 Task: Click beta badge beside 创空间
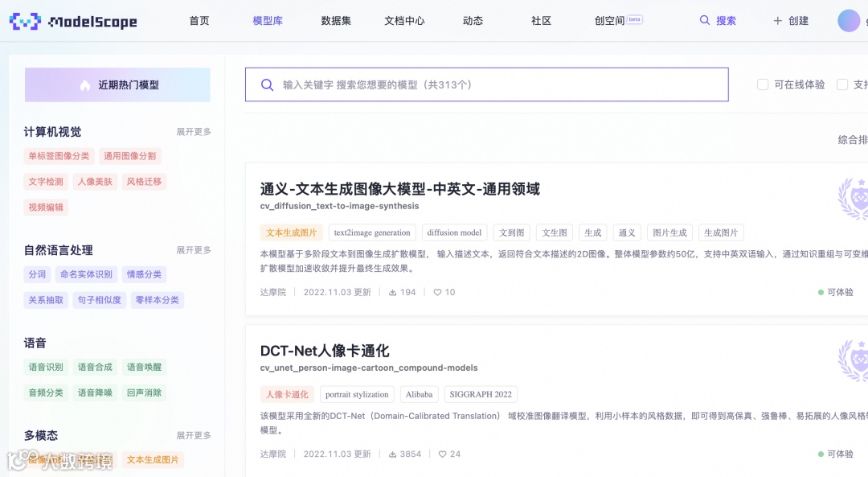(x=634, y=19)
